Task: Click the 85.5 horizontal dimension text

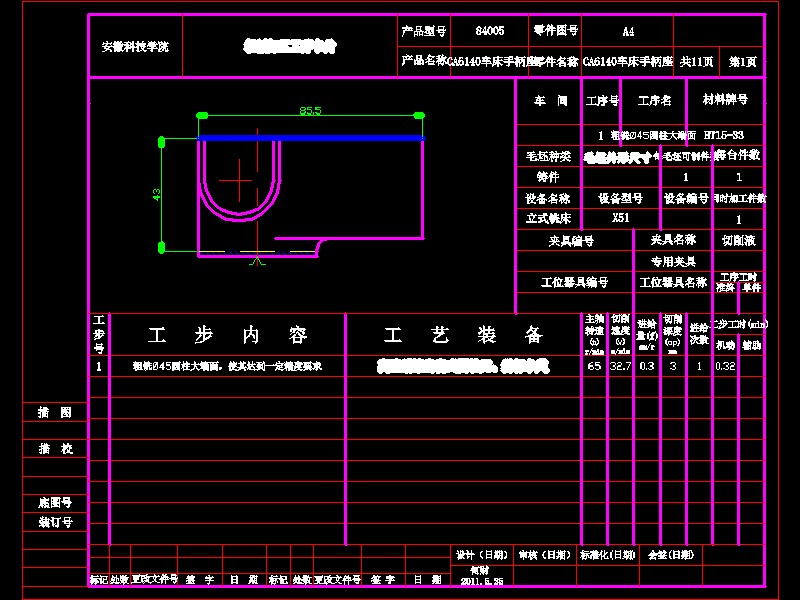Action: pyautogui.click(x=310, y=111)
